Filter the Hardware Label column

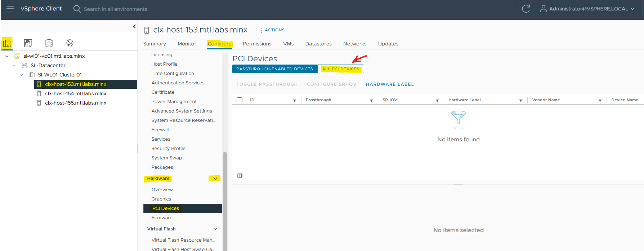tap(521, 101)
